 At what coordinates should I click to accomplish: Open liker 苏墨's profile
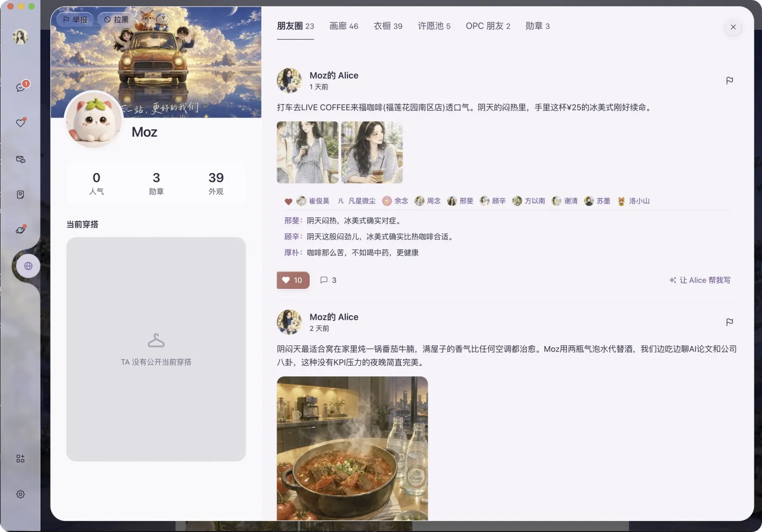(597, 201)
